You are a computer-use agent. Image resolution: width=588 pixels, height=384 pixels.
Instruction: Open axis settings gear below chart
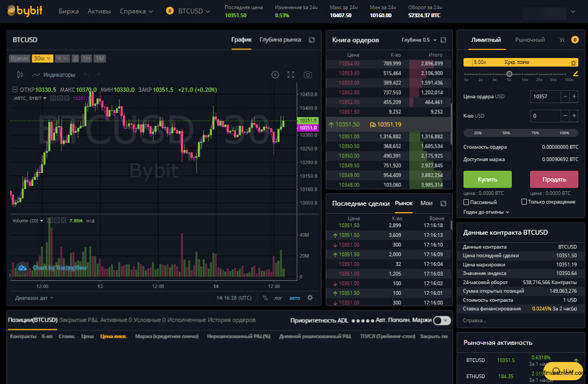(x=310, y=298)
